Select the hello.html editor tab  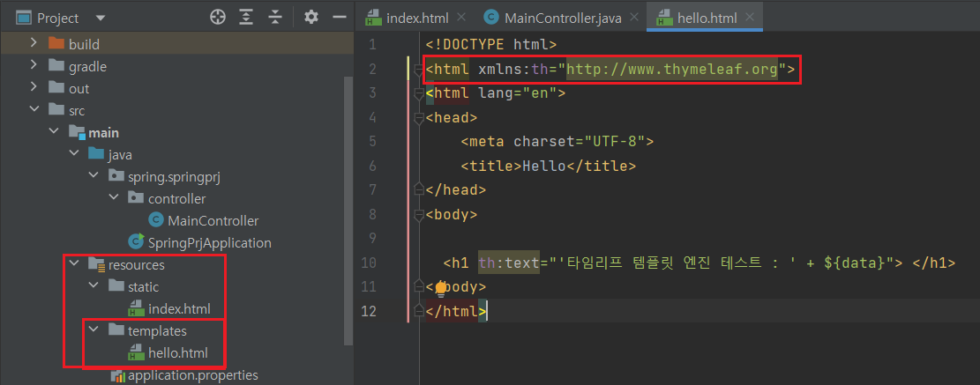click(x=707, y=19)
